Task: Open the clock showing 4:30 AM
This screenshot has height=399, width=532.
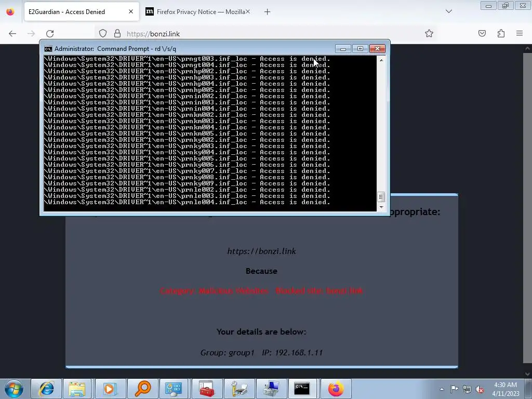Action: (506, 389)
